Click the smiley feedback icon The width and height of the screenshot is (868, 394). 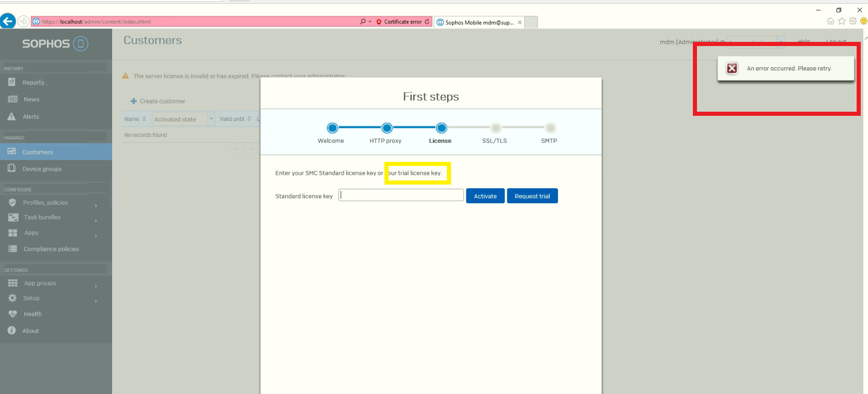[863, 21]
